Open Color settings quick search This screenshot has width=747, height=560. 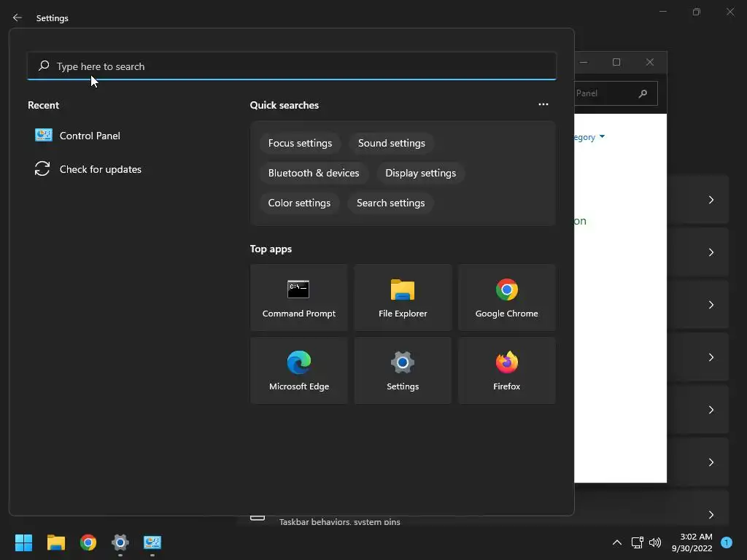click(299, 203)
